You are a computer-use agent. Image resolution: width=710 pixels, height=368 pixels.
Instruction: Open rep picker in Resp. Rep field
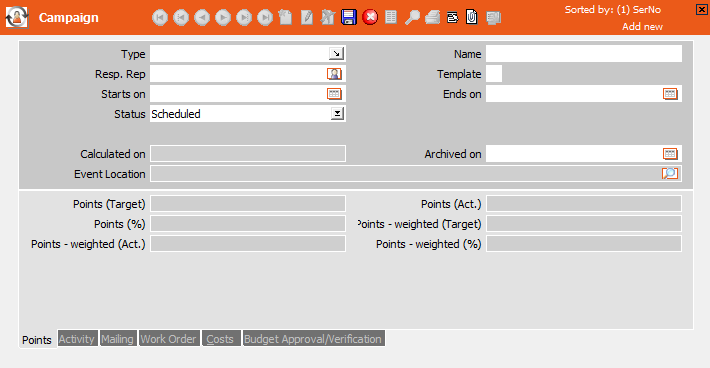click(334, 74)
